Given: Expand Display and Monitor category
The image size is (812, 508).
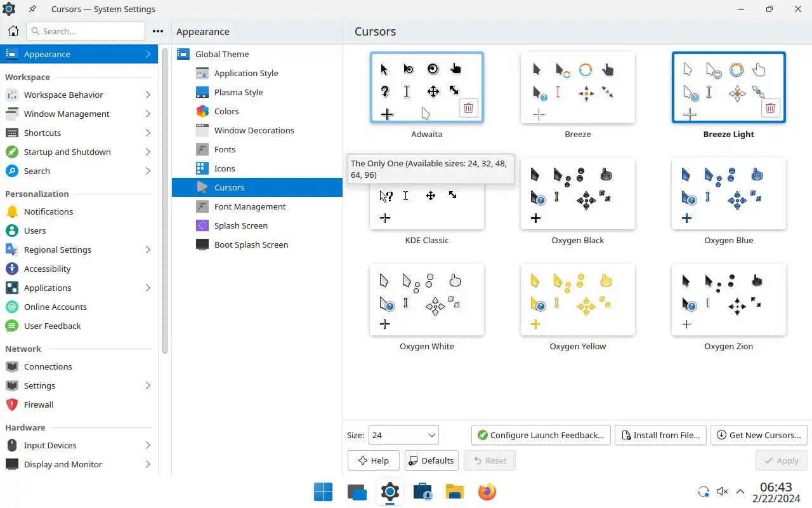Looking at the screenshot, I should (x=79, y=464).
